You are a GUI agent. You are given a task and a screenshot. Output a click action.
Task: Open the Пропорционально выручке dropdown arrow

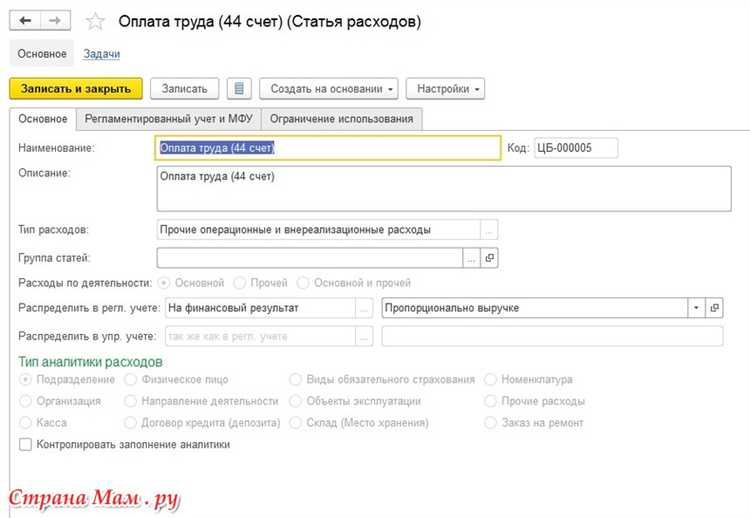[x=696, y=308]
